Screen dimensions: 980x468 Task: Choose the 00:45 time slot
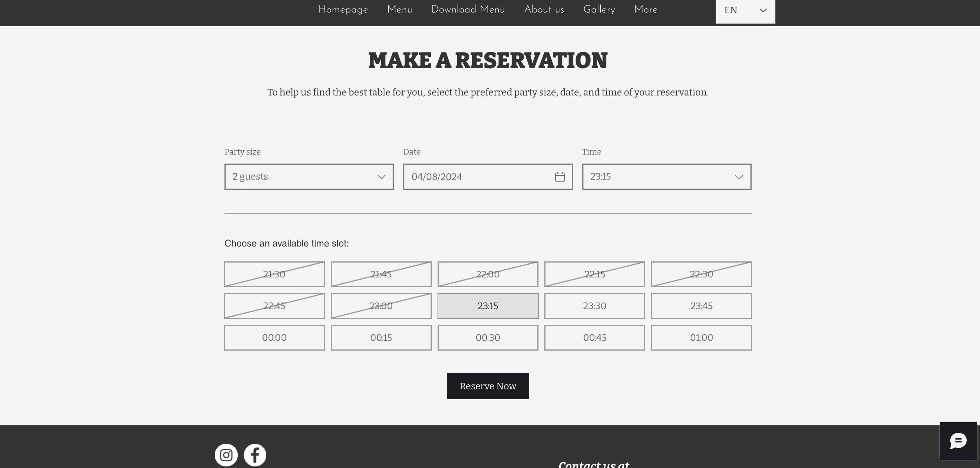pyautogui.click(x=594, y=338)
